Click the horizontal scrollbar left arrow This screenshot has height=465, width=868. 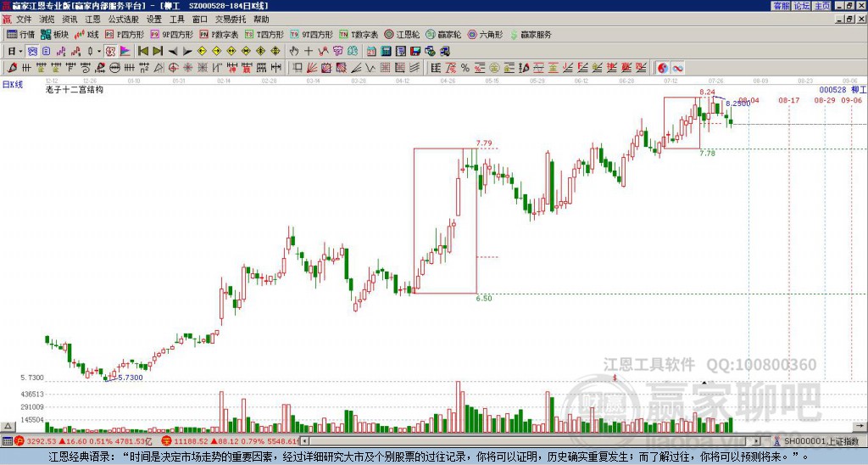point(304,441)
